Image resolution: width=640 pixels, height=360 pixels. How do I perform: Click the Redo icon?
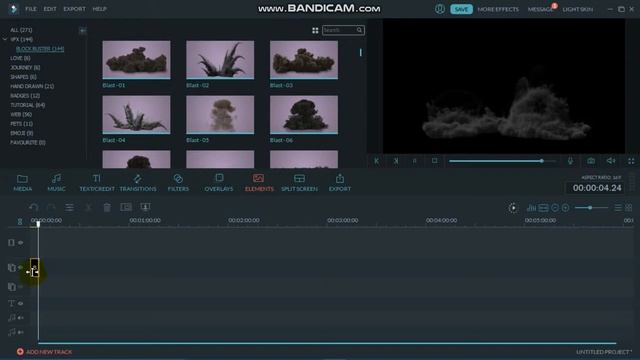(x=51, y=207)
